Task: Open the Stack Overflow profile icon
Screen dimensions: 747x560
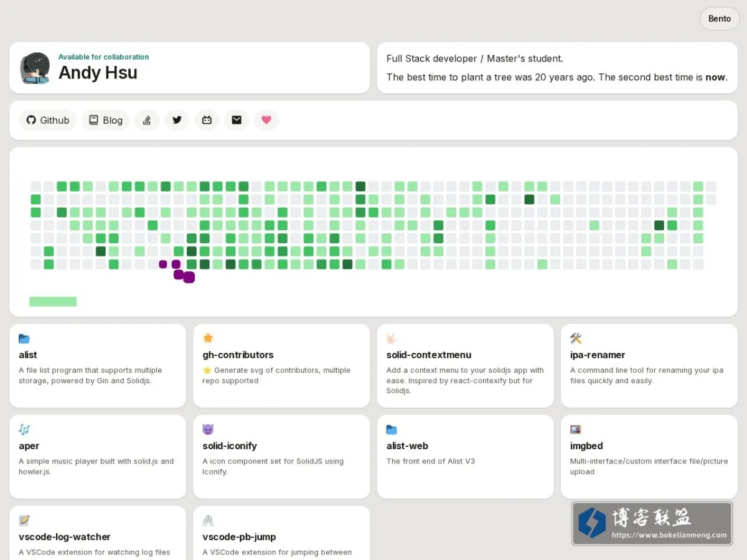Action: point(147,120)
